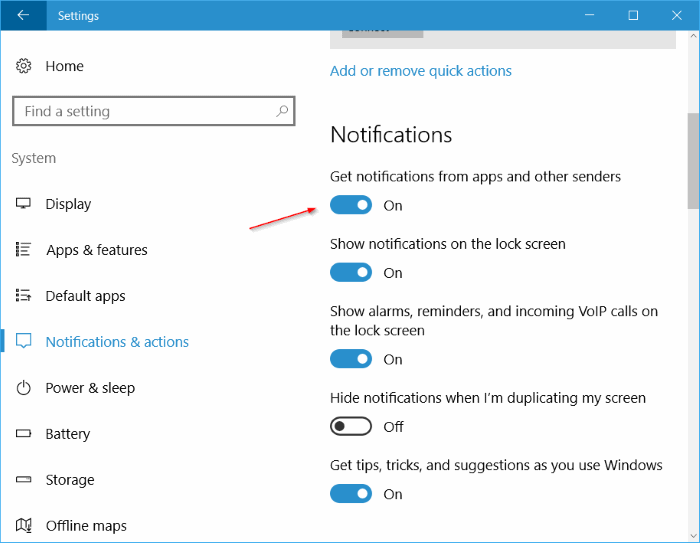700x543 pixels.
Task: Click the Storage drive icon
Action: point(23,480)
